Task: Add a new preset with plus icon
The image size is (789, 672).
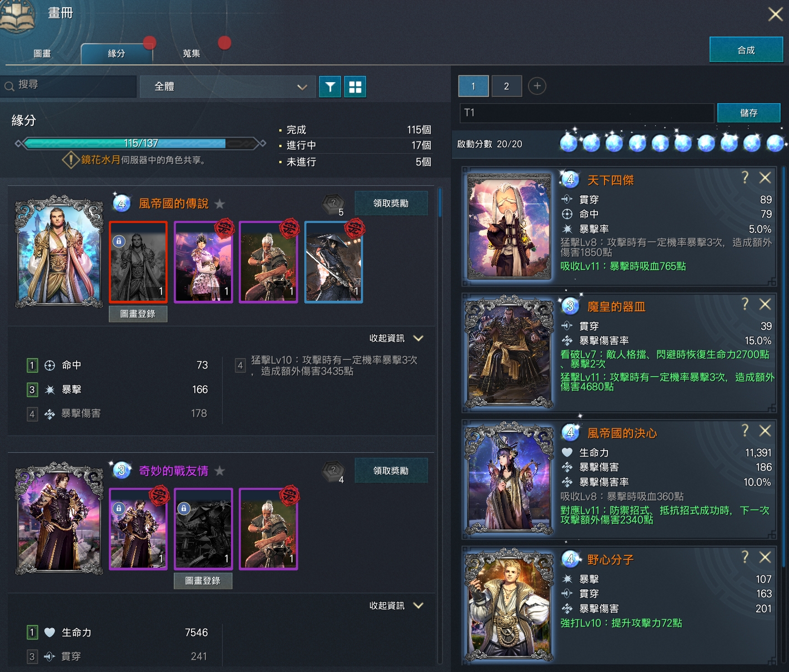Action: 536,86
